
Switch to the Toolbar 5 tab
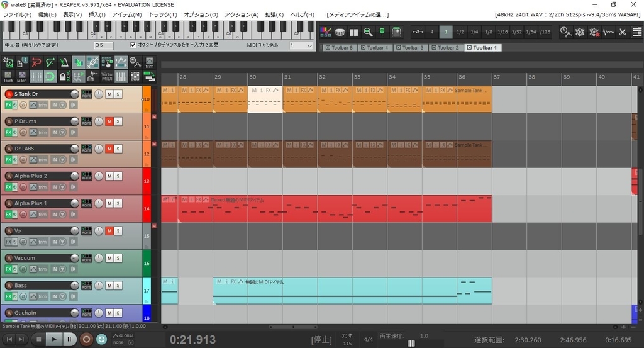click(x=339, y=48)
